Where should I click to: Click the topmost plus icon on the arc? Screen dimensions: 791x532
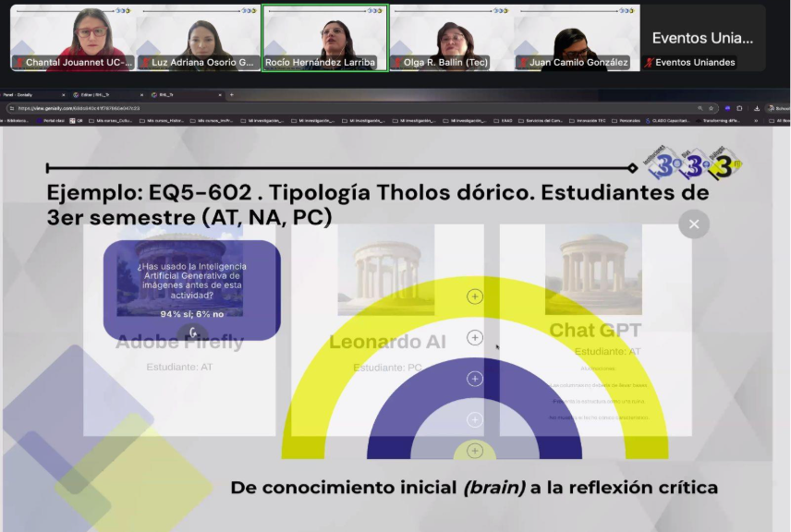pos(475,296)
